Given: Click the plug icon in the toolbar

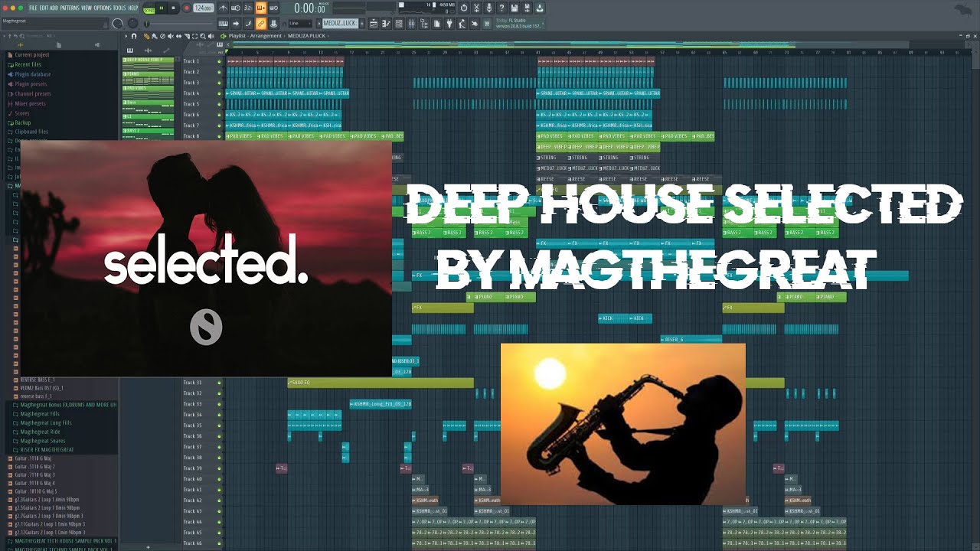Looking at the screenshot, I should (x=449, y=24).
